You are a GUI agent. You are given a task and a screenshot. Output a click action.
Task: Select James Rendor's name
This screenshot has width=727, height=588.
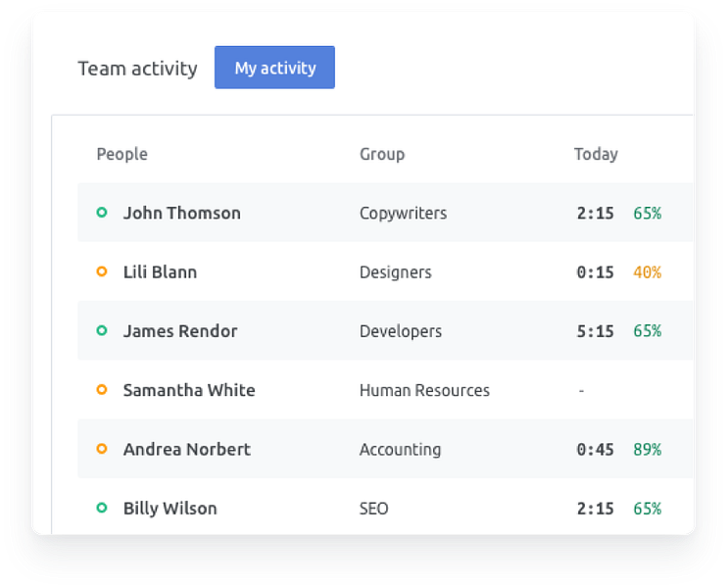pos(180,331)
